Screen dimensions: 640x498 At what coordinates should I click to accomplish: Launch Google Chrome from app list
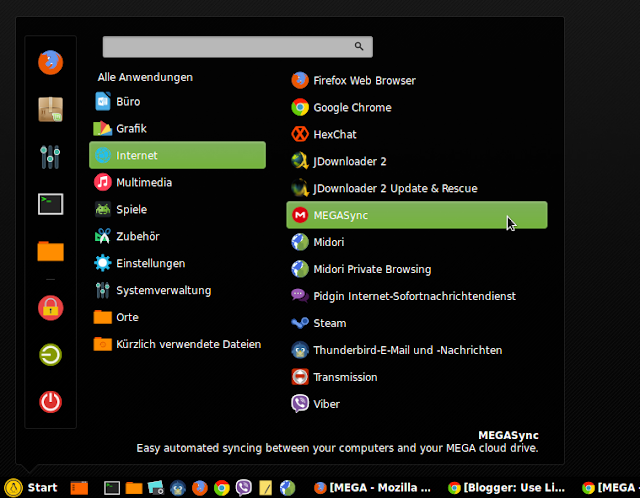[417, 107]
